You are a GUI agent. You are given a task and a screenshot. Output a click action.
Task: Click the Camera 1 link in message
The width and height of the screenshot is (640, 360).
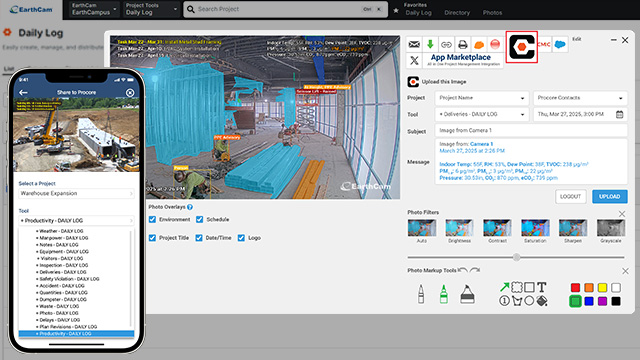pos(482,144)
